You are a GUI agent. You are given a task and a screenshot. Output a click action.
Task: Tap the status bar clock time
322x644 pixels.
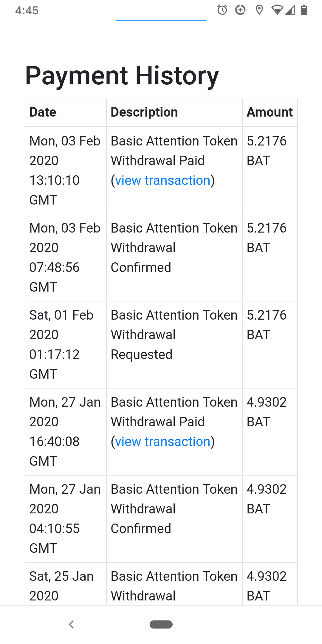coord(27,10)
